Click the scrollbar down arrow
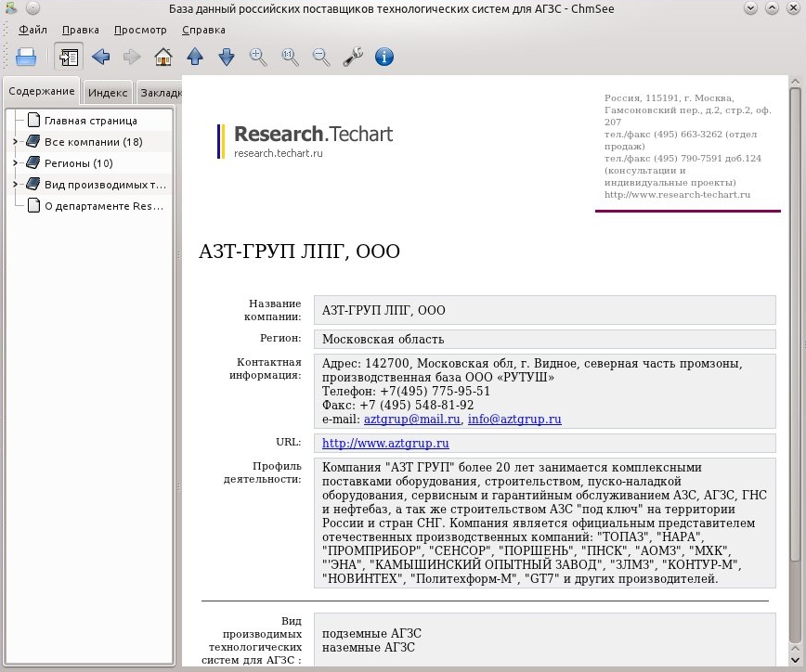The height and width of the screenshot is (672, 806). click(x=795, y=660)
